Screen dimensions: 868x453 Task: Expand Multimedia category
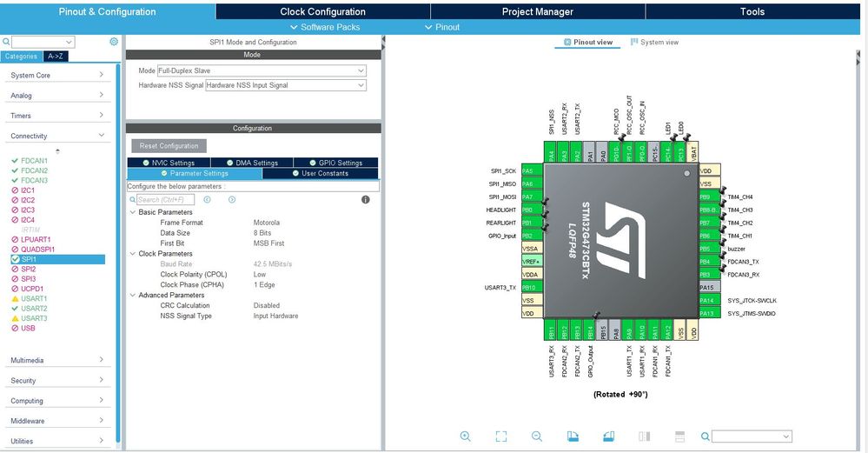click(x=57, y=360)
